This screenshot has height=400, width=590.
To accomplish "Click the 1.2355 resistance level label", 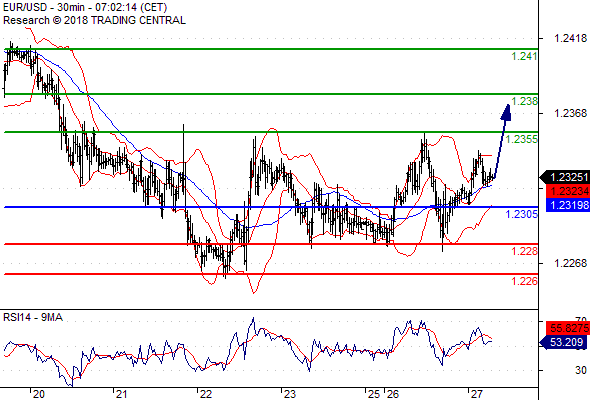I will click(x=522, y=139).
